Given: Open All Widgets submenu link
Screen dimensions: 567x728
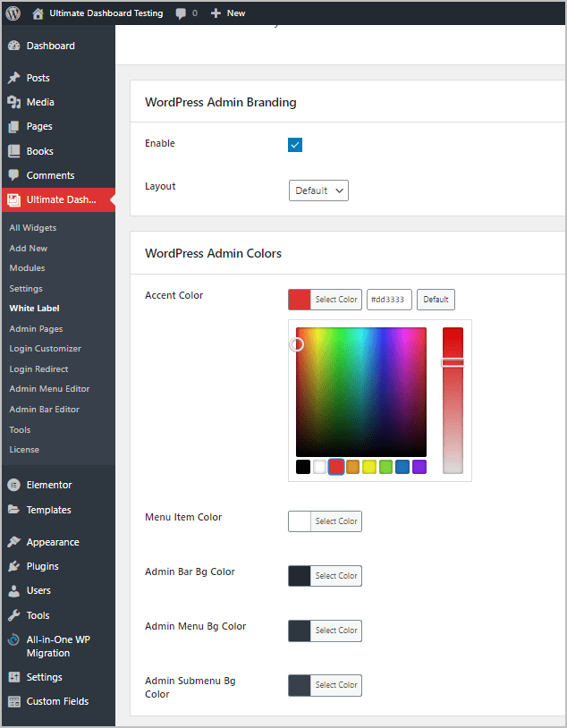Looking at the screenshot, I should (x=33, y=227).
